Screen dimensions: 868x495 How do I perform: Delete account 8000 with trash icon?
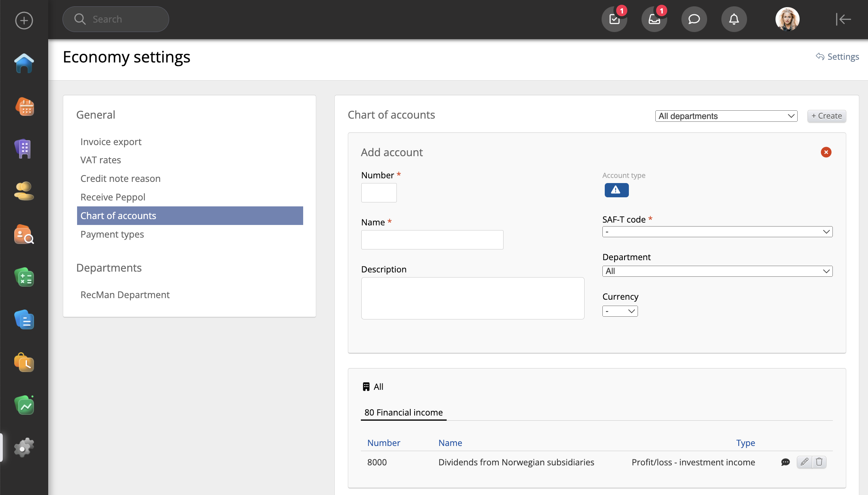(819, 462)
